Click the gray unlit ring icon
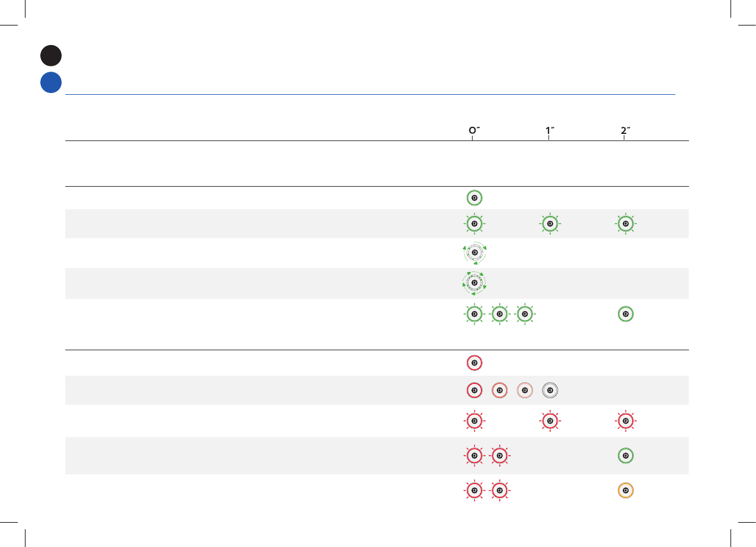 point(550,391)
